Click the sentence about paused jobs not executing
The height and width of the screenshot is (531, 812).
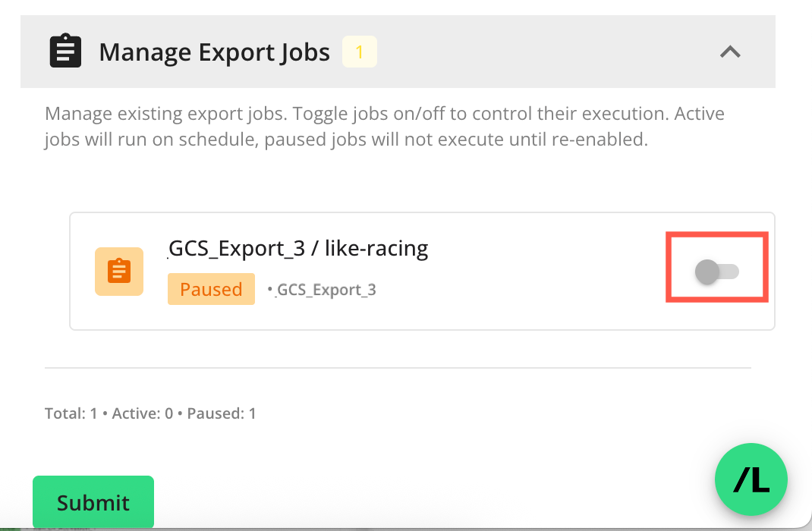tap(455, 141)
